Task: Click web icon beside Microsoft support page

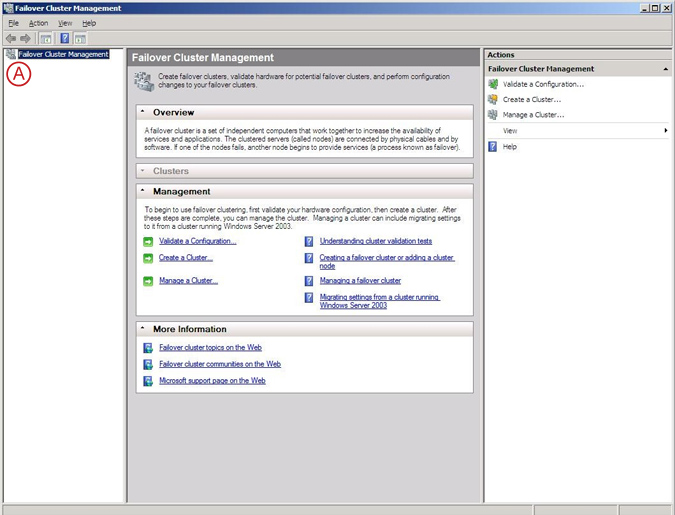Action: click(148, 381)
